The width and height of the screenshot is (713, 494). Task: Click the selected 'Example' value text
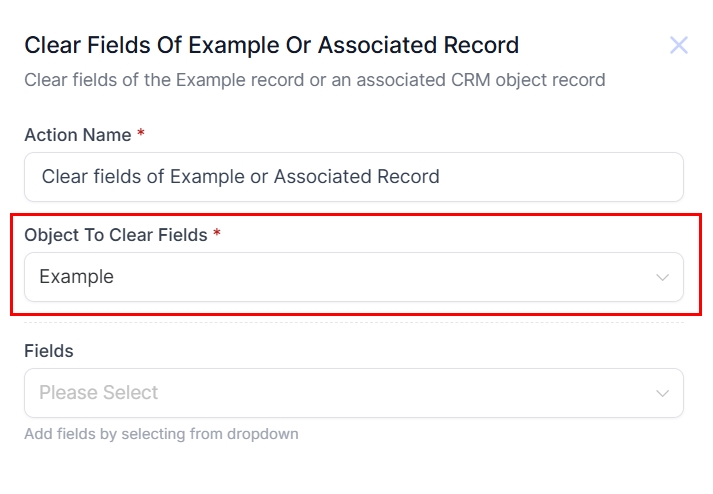click(x=77, y=277)
